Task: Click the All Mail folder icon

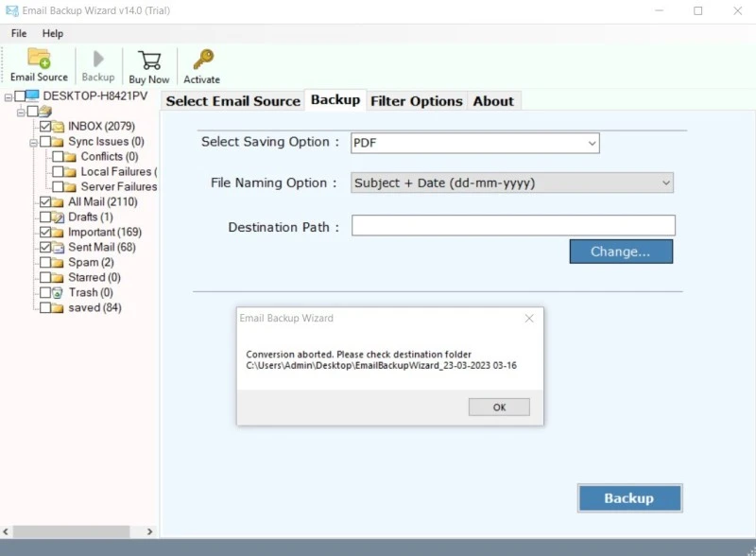Action: [x=58, y=201]
